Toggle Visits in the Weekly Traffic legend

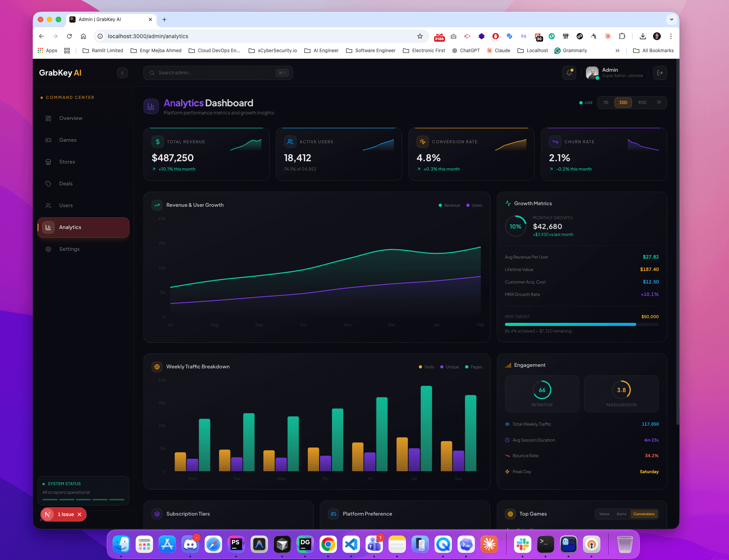(426, 366)
